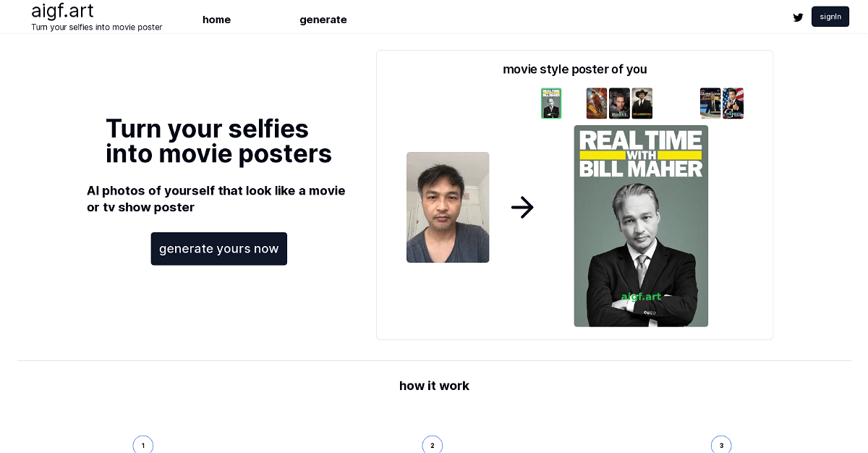Viewport: 868px width, 453px height.
Task: Click the Twitter bird icon
Action: click(x=798, y=17)
